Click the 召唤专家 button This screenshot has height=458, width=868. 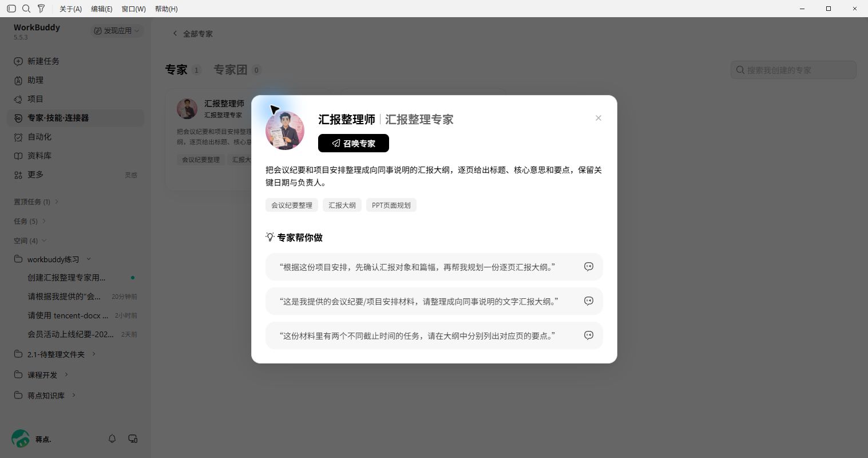(354, 143)
